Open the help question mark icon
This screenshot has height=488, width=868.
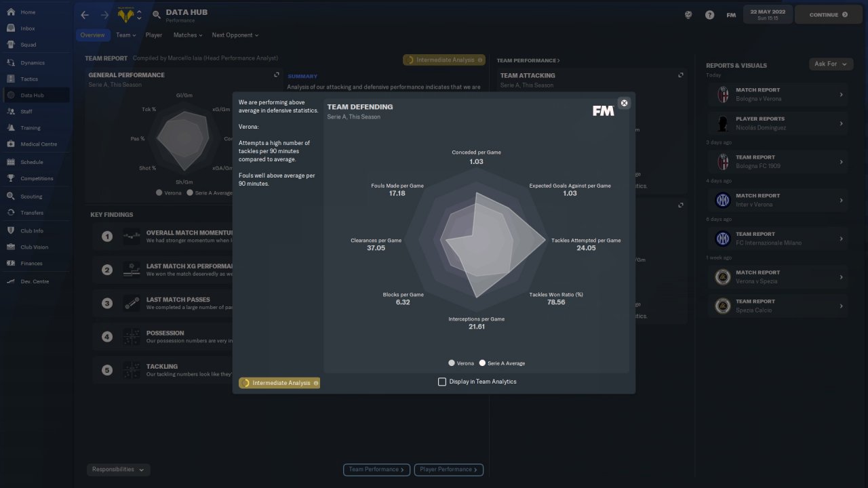[x=709, y=15]
